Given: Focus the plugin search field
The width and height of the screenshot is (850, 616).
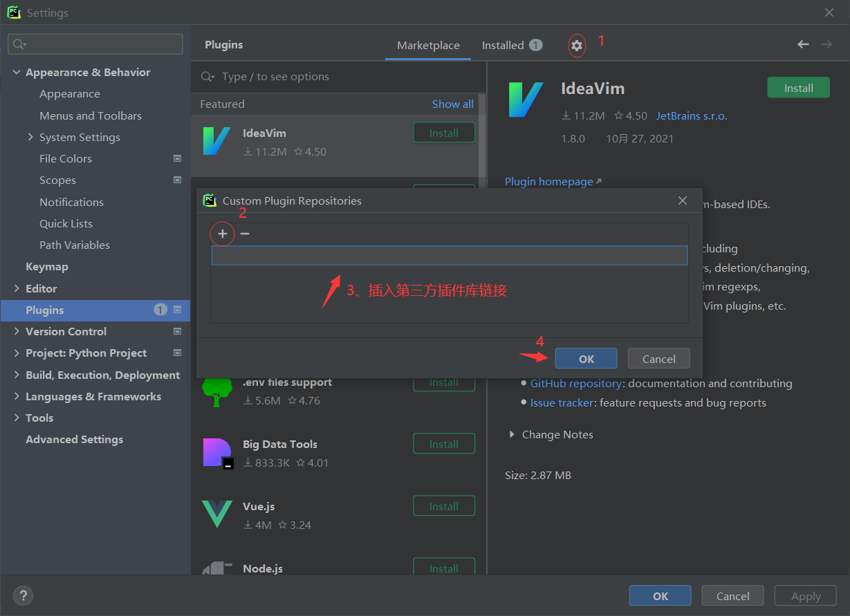Looking at the screenshot, I should [339, 77].
